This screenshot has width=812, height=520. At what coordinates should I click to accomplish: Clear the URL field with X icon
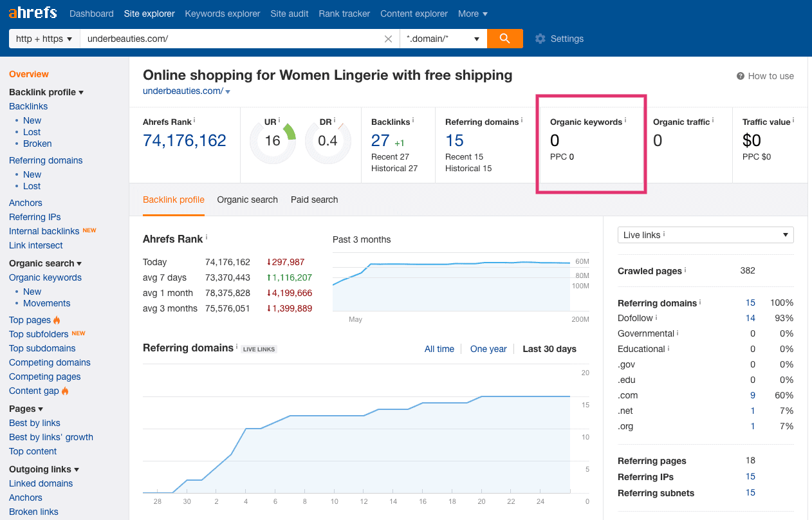pos(388,39)
